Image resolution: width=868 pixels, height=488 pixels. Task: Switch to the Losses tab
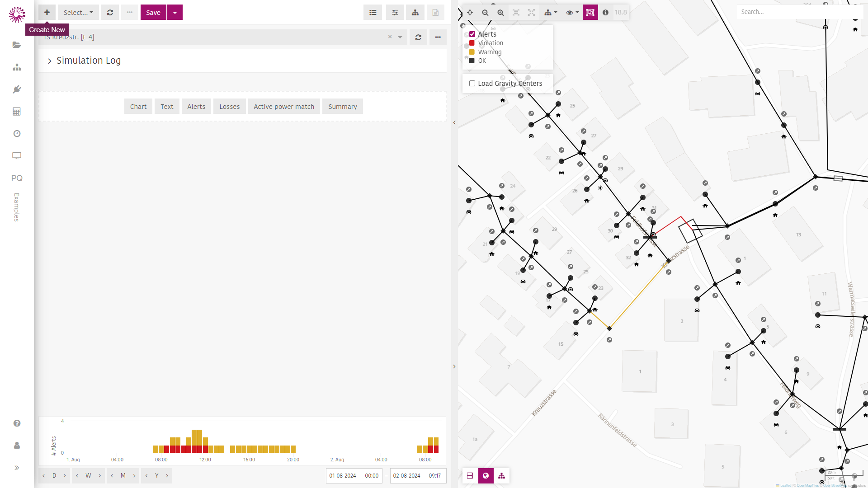(230, 107)
